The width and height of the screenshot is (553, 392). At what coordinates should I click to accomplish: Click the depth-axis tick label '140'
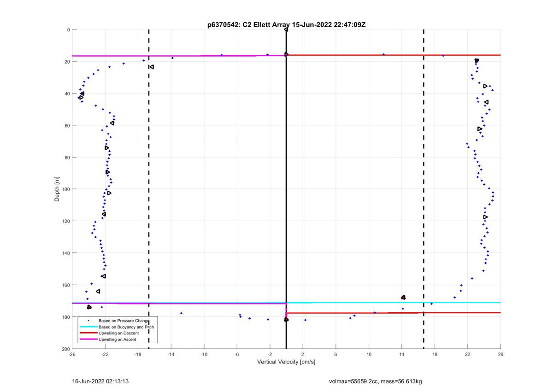click(66, 253)
